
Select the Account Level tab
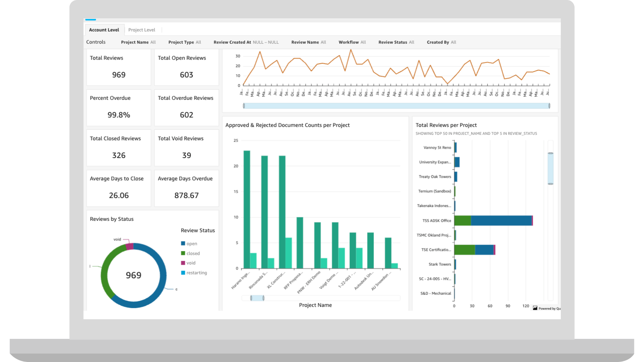[104, 30]
